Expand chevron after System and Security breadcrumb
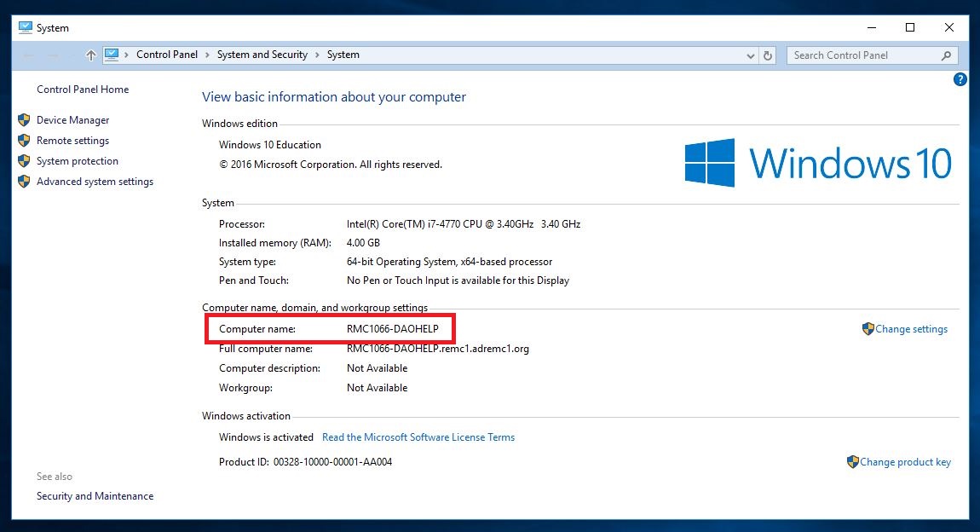Screen dimensions: 980x532 coord(317,55)
